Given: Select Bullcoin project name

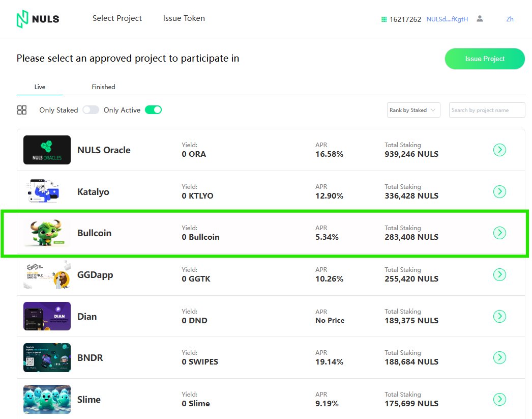Looking at the screenshot, I should coord(94,233).
